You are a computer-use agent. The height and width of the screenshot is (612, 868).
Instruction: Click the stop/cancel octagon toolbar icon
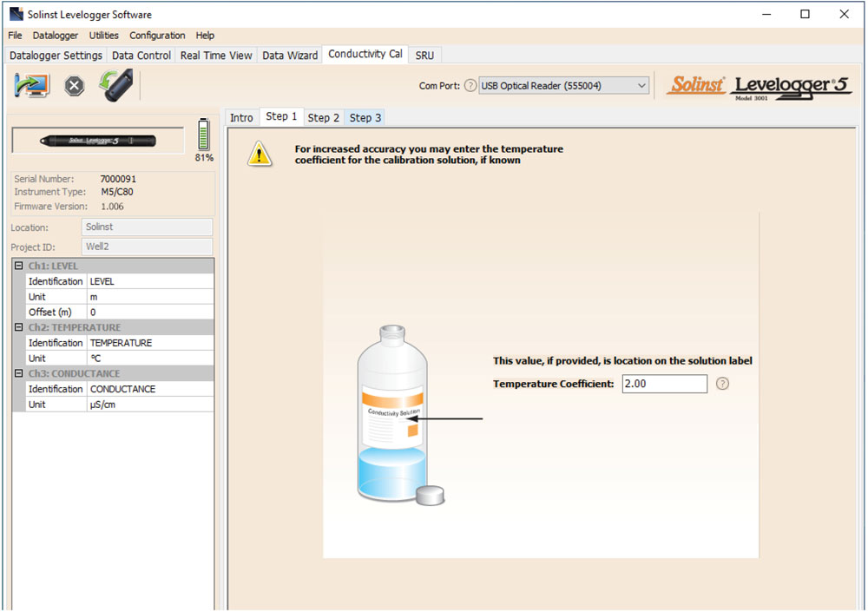click(x=75, y=86)
